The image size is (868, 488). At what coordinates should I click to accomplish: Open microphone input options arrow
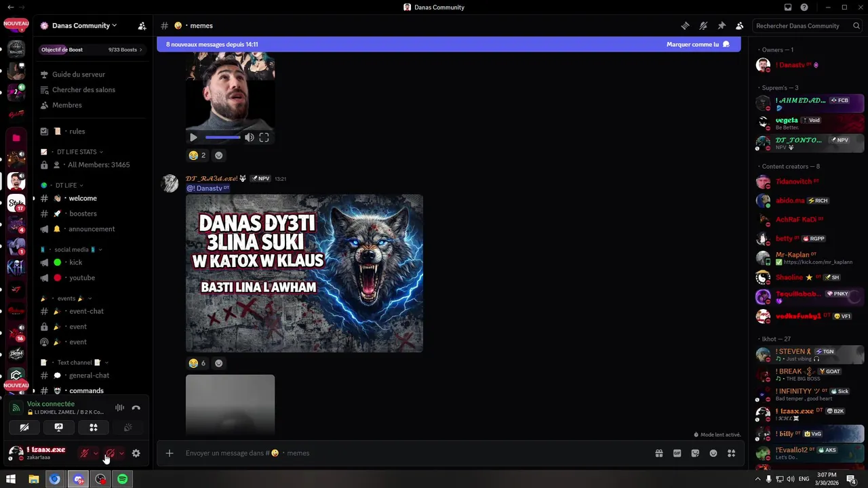click(x=96, y=453)
